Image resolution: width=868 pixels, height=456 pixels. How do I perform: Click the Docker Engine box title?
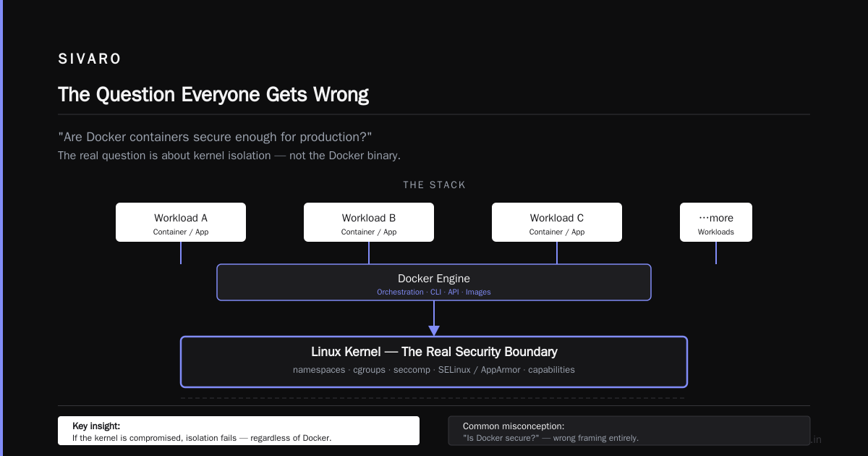(434, 279)
